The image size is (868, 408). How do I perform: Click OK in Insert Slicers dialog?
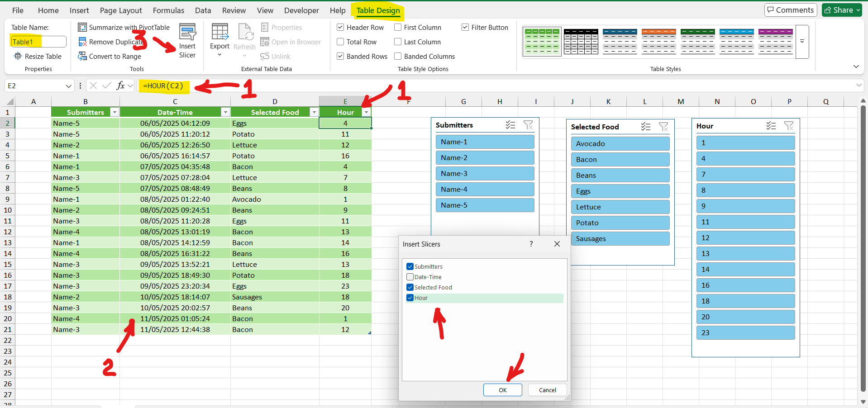(x=503, y=390)
